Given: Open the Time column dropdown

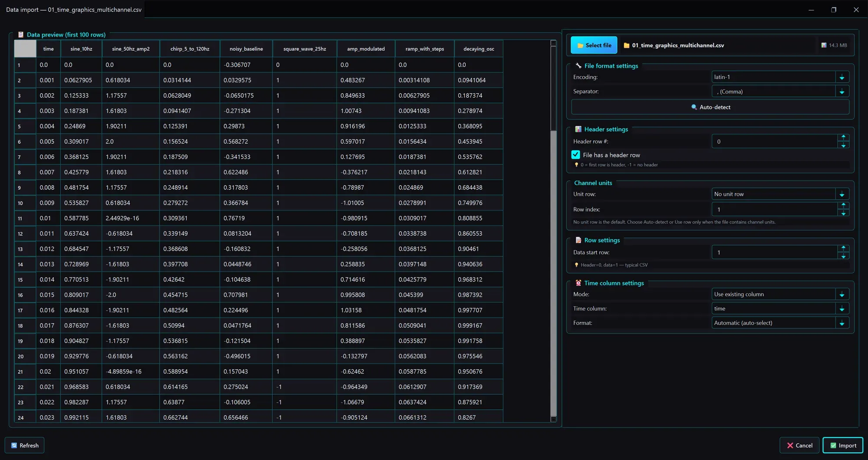Looking at the screenshot, I should coord(780,308).
